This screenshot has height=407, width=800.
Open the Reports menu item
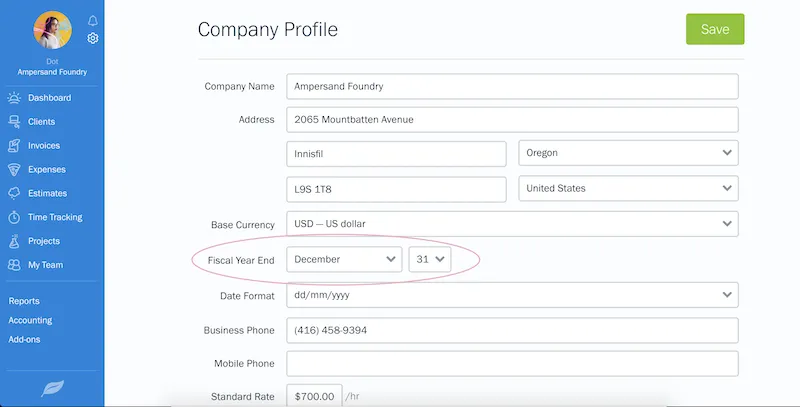25,301
